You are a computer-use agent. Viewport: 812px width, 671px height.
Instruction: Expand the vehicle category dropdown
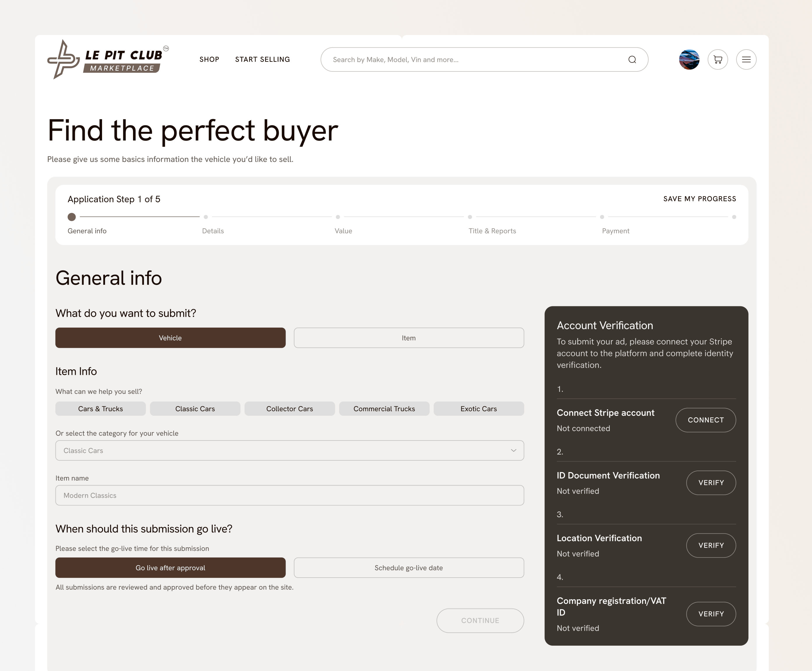pos(289,450)
